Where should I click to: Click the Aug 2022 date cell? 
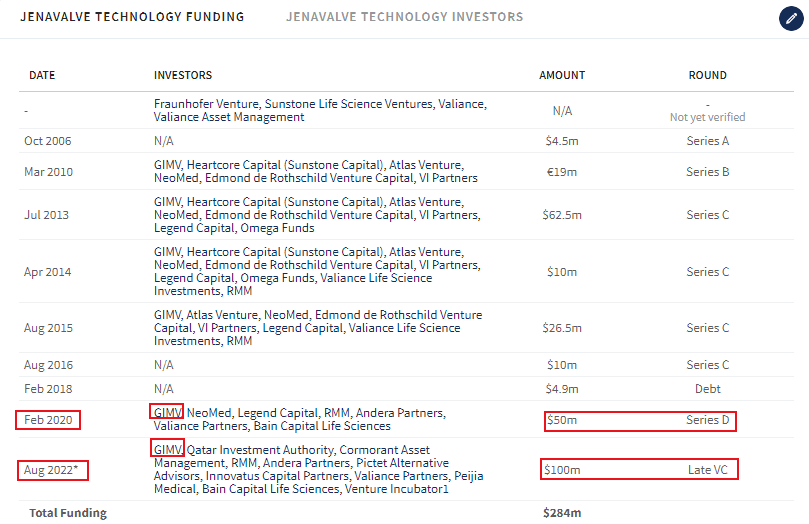[50, 469]
